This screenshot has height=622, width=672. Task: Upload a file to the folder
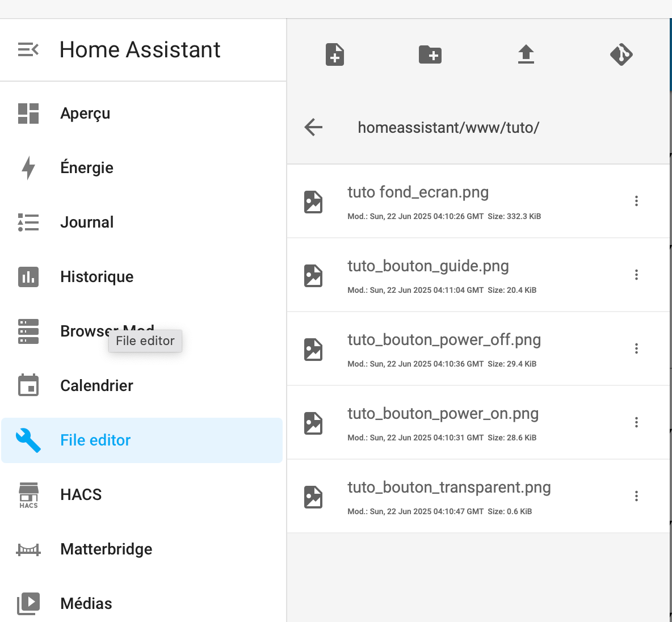click(x=526, y=54)
